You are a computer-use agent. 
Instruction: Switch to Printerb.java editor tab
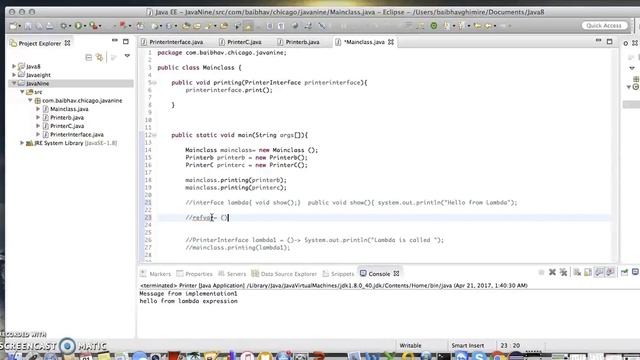point(302,42)
